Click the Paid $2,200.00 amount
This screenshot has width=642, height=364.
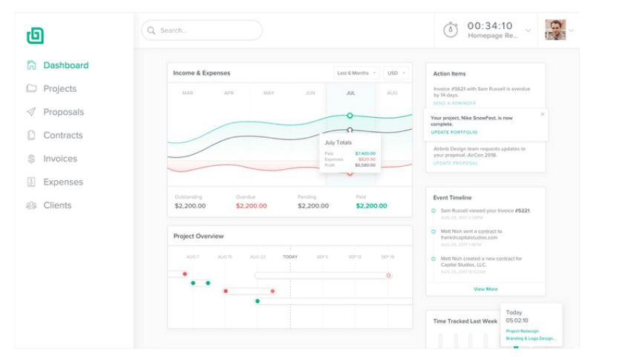click(x=371, y=205)
